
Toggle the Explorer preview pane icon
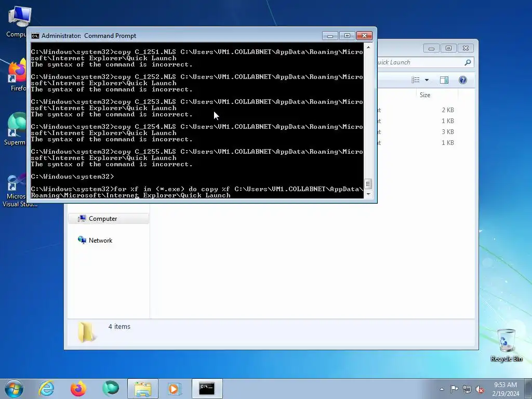pos(444,80)
